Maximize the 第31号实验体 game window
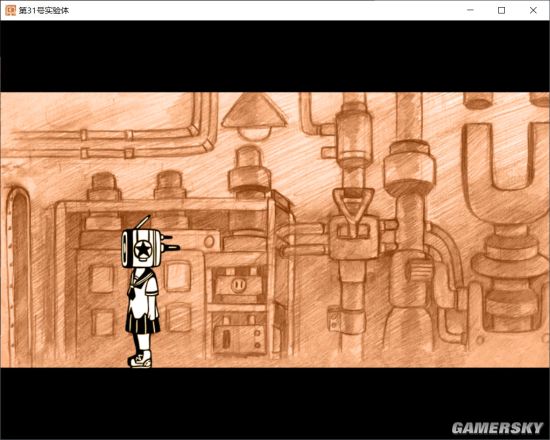This screenshot has width=550, height=440. pyautogui.click(x=502, y=10)
